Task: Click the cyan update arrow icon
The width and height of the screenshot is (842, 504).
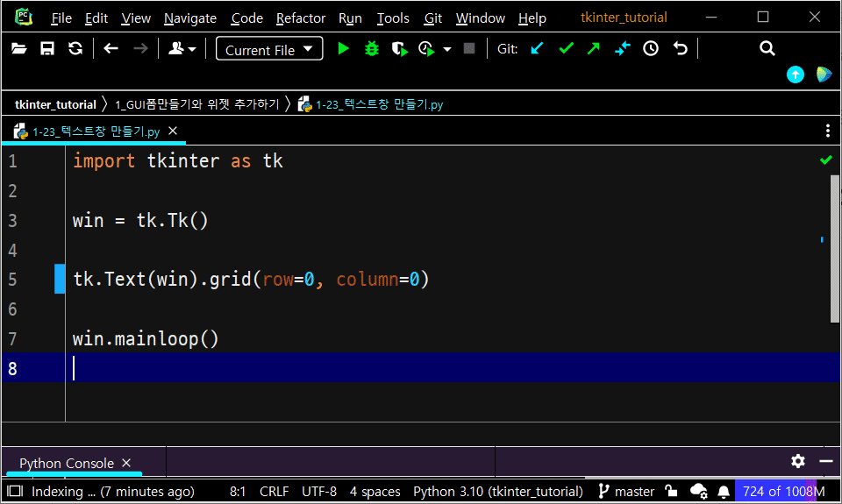Action: coord(796,75)
